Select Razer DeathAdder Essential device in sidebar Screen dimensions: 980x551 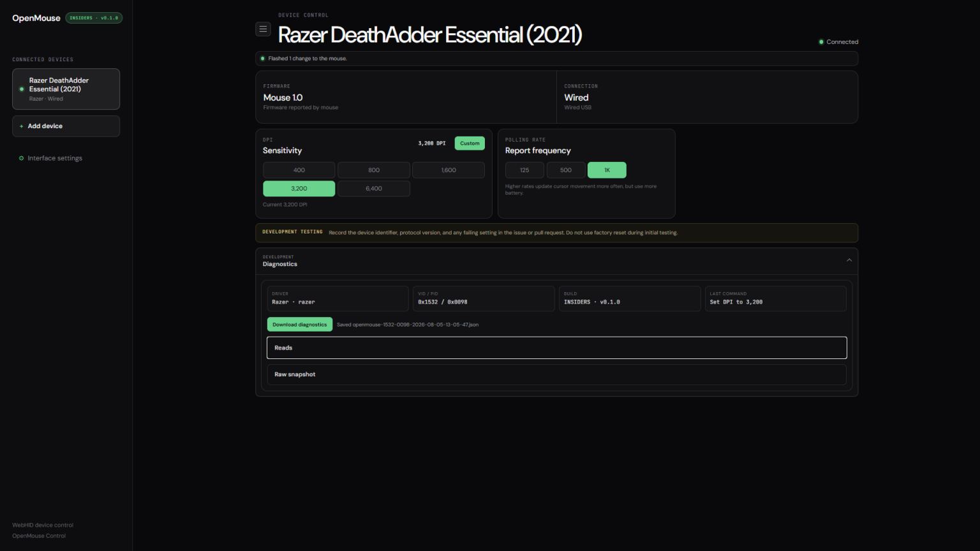(66, 89)
